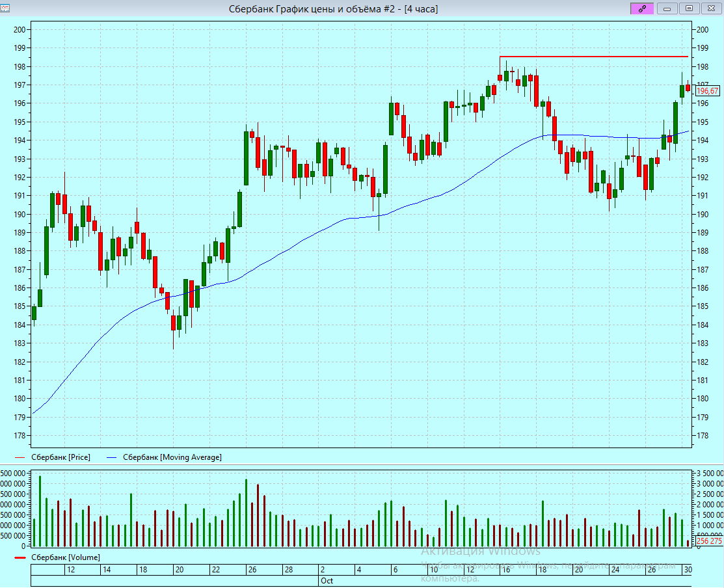Click the pink link-windows button in title bar
724x588 pixels.
[x=642, y=8]
